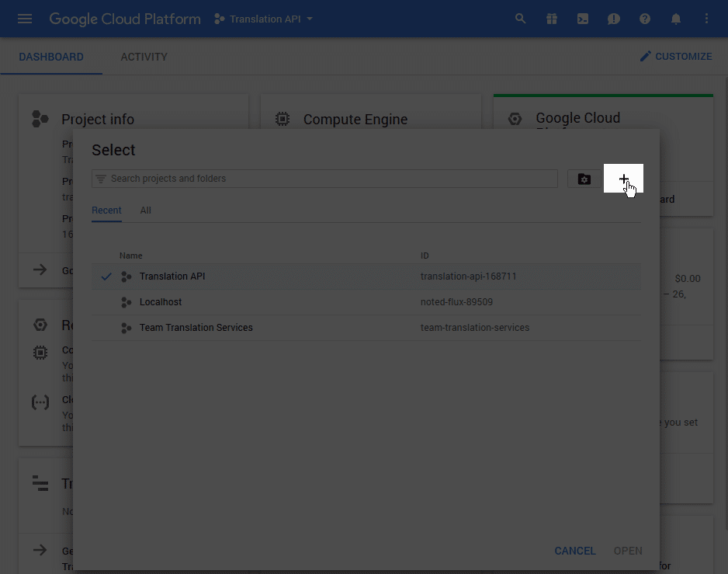This screenshot has width=728, height=574.
Task: Select the Recent tab in dialog
Action: click(106, 210)
